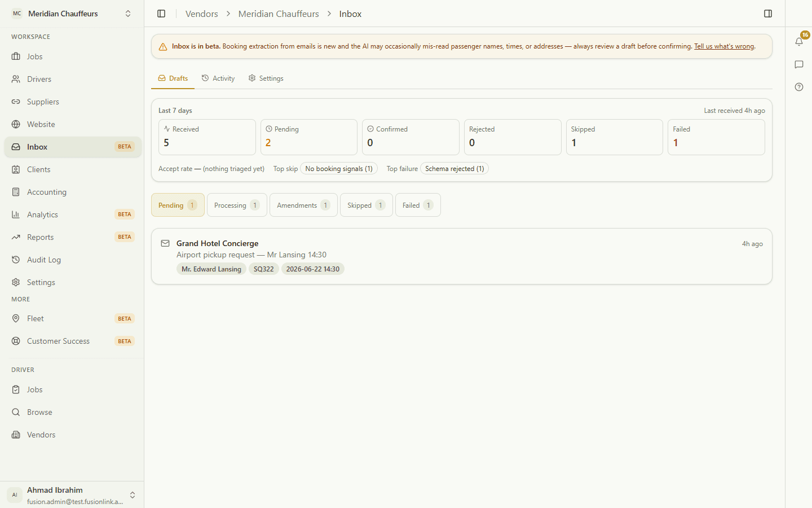Click the Accounting calculator icon
The height and width of the screenshot is (508, 812).
pos(16,192)
